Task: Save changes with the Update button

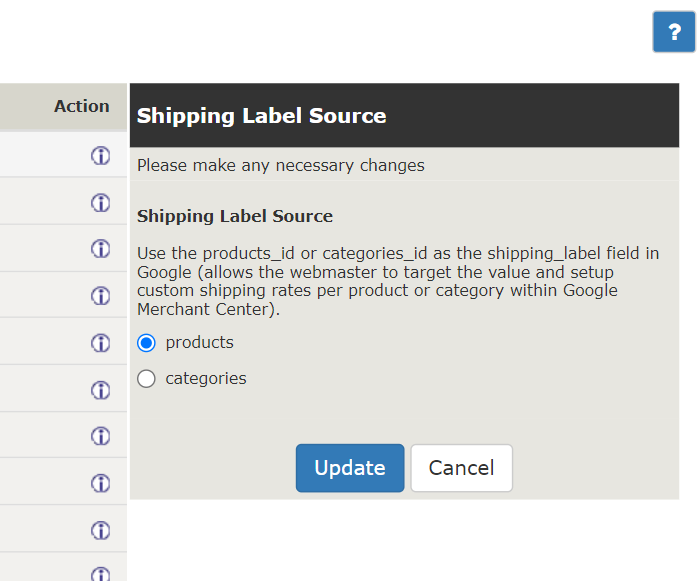Action: (x=350, y=468)
